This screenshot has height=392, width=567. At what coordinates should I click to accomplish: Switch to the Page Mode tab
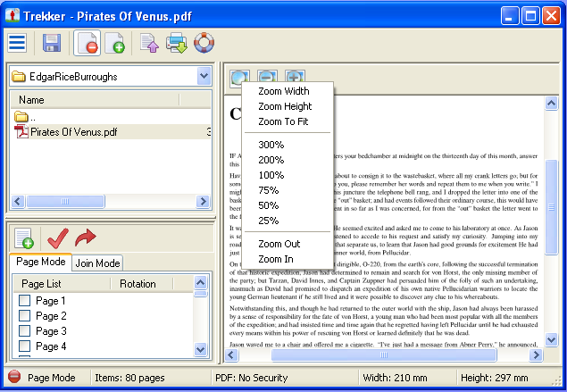tap(40, 262)
